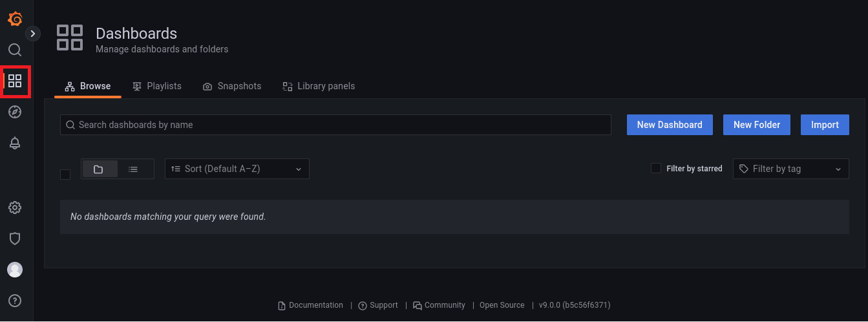Open the search icon in sidebar
Screen dimensions: 868x322
pos(15,50)
